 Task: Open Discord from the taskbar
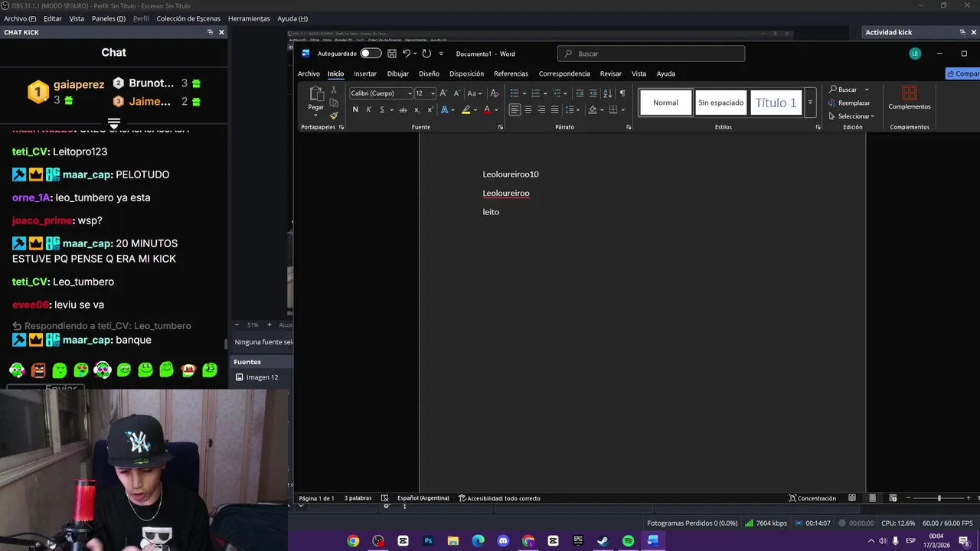coord(503,541)
